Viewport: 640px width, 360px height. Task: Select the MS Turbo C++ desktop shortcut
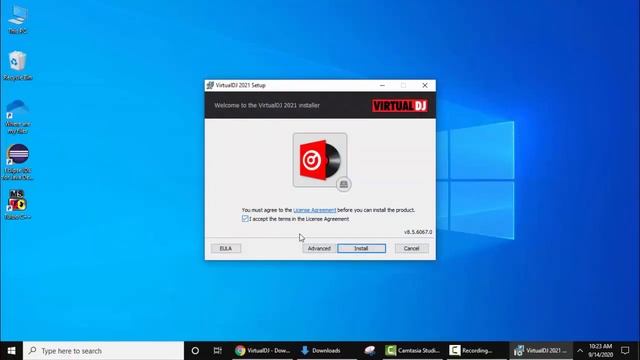18,204
